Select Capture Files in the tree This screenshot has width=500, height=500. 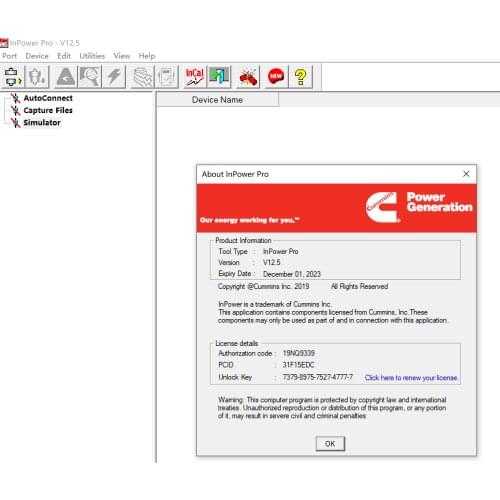pyautogui.click(x=48, y=110)
